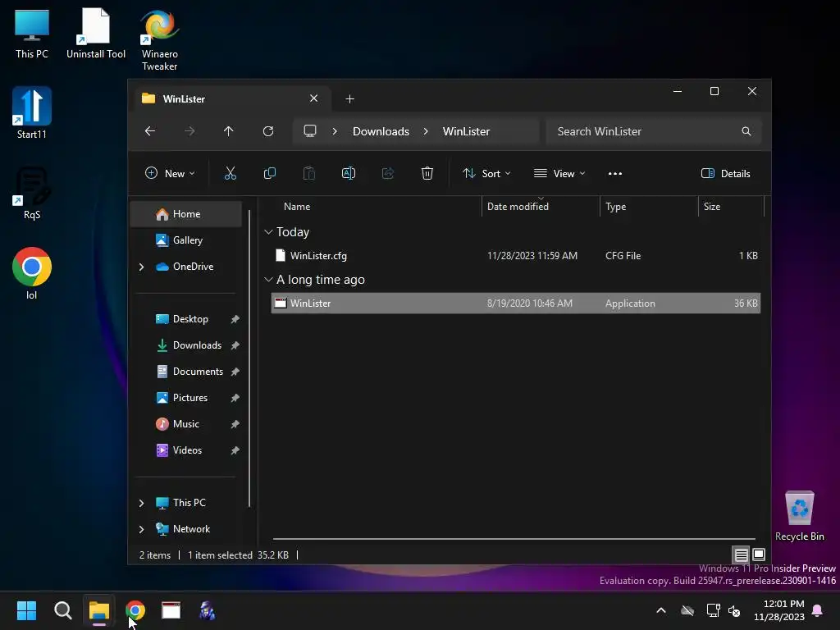
Task: Open the Recycle Bin on desktop
Action: click(800, 516)
